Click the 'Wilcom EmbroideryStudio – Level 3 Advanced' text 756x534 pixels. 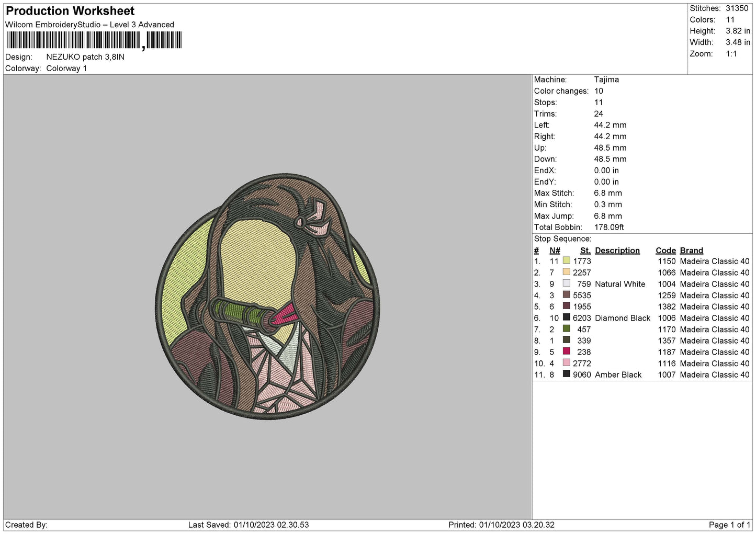(89, 25)
